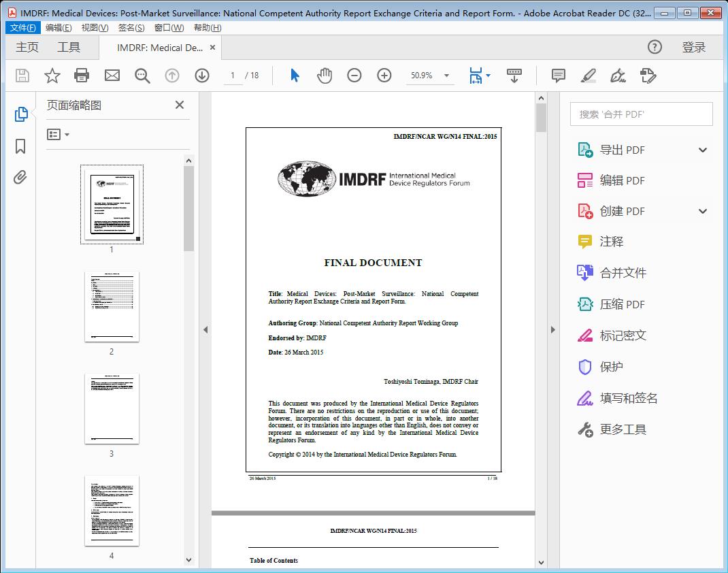Image resolution: width=728 pixels, height=573 pixels.
Task: Send file by email icon
Action: [x=112, y=76]
